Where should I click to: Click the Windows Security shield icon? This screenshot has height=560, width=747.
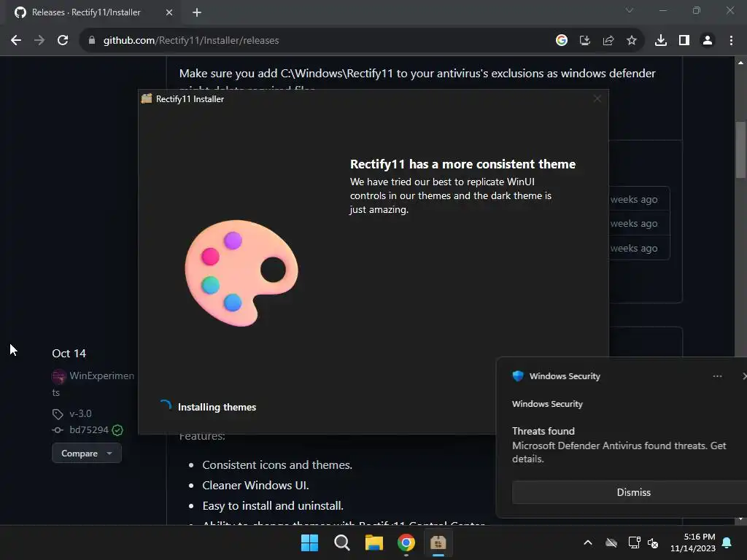coord(518,376)
